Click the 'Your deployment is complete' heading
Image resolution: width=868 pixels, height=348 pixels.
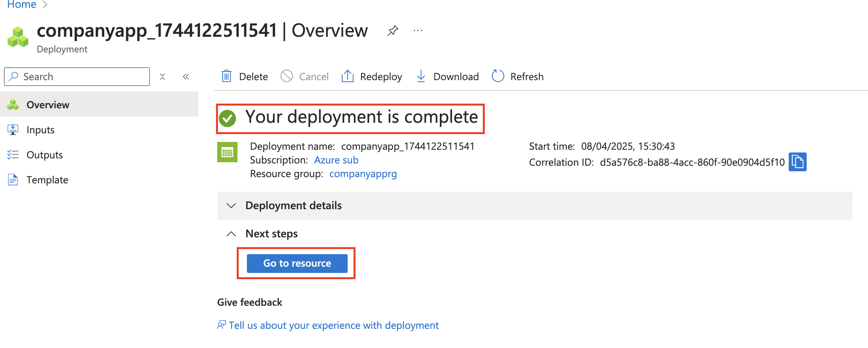click(x=361, y=117)
